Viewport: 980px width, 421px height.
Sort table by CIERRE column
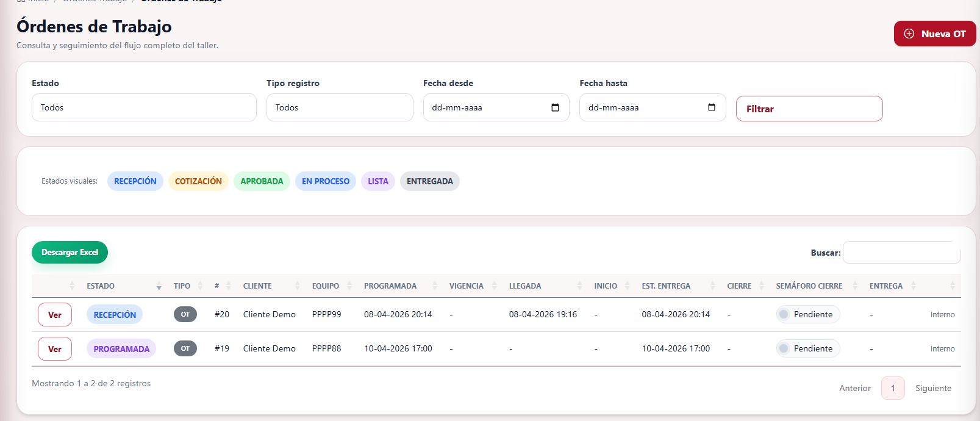(x=746, y=286)
